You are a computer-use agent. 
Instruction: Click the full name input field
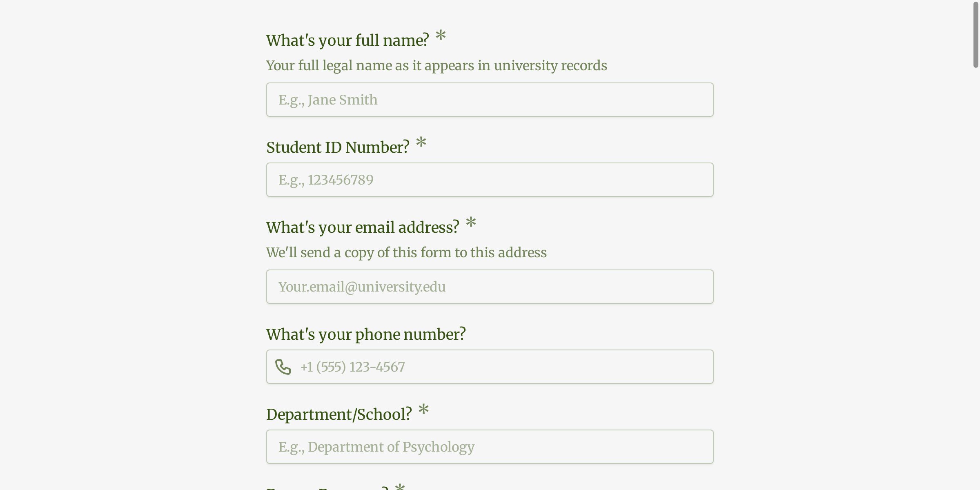click(489, 99)
